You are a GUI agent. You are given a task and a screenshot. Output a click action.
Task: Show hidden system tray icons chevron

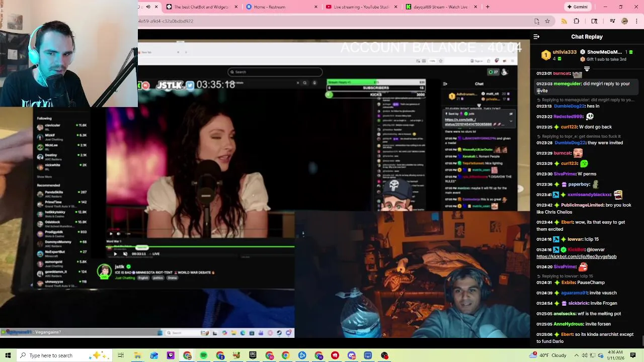(577, 355)
